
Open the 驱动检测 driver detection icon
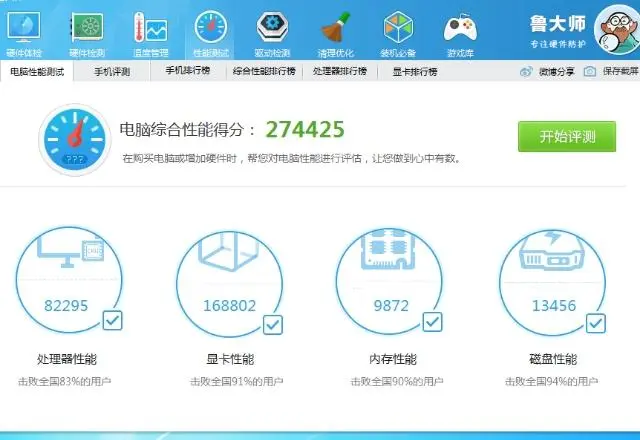(272, 27)
